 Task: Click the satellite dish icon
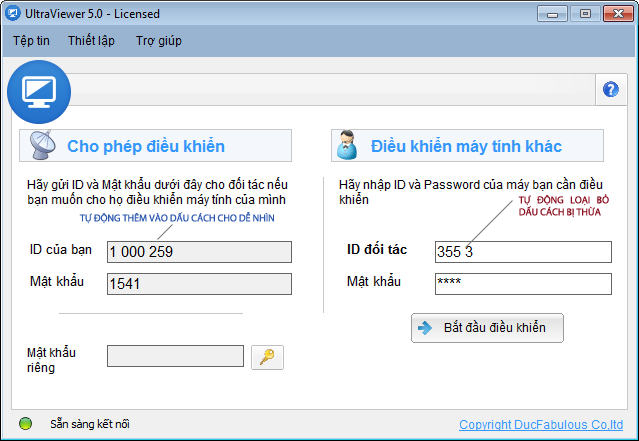click(42, 145)
